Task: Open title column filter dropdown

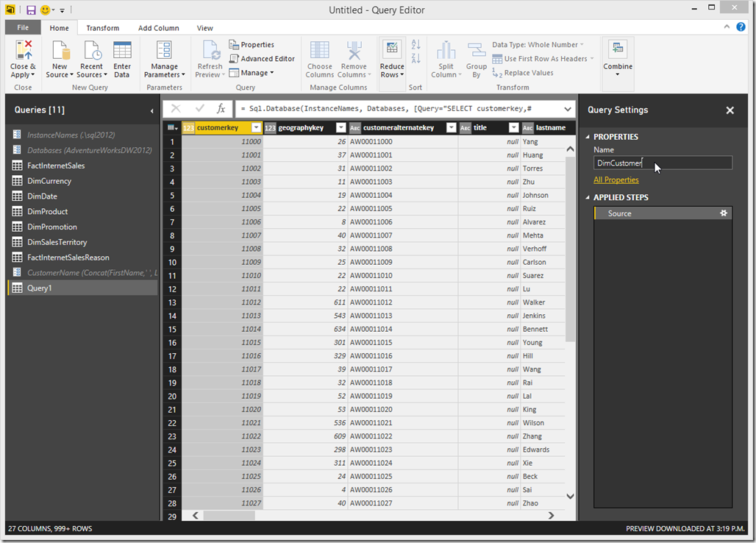Action: [x=514, y=128]
